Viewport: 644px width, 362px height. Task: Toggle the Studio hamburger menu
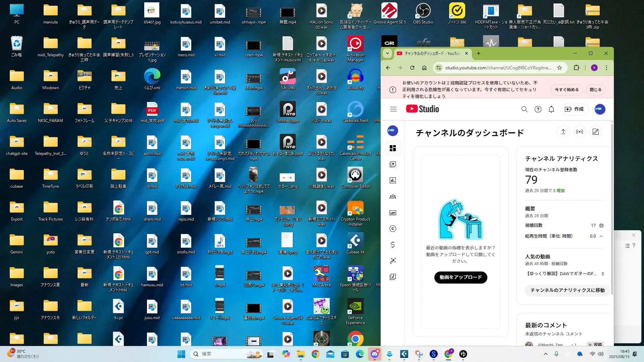click(x=393, y=109)
